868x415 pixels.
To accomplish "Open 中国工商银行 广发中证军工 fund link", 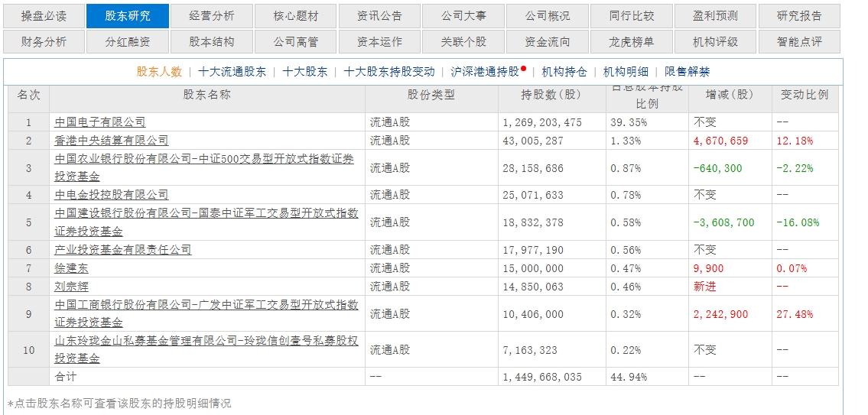I will 206,314.
